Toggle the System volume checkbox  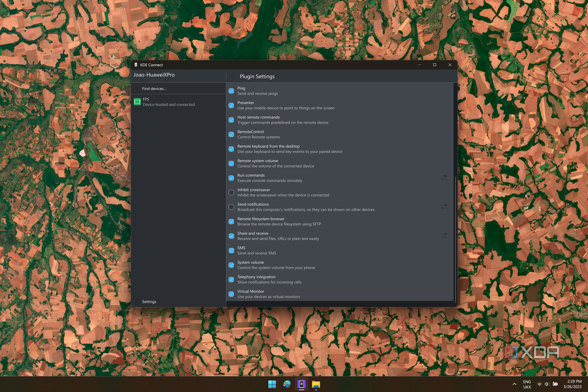pos(231,265)
